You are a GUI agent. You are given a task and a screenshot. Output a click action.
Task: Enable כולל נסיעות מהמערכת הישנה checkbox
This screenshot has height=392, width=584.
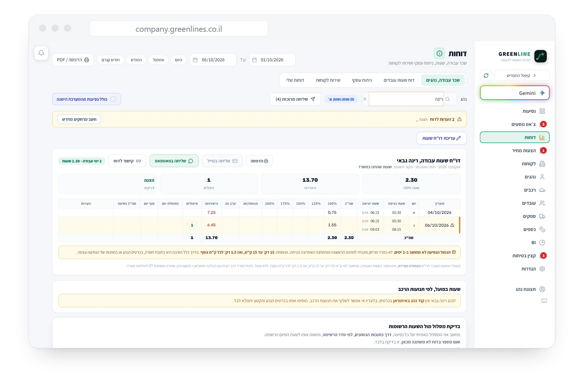[113, 99]
